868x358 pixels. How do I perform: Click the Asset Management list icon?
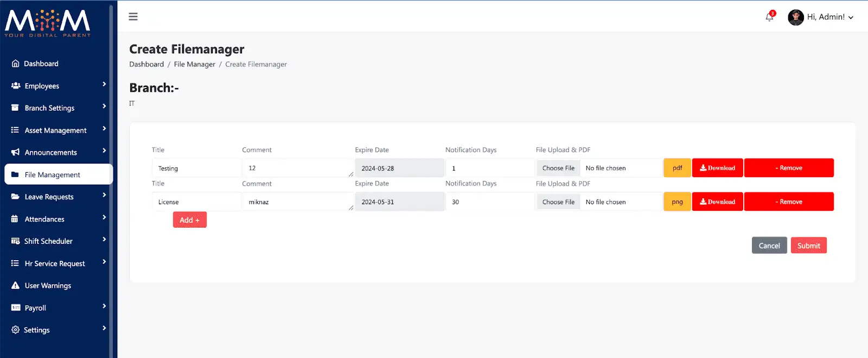15,130
